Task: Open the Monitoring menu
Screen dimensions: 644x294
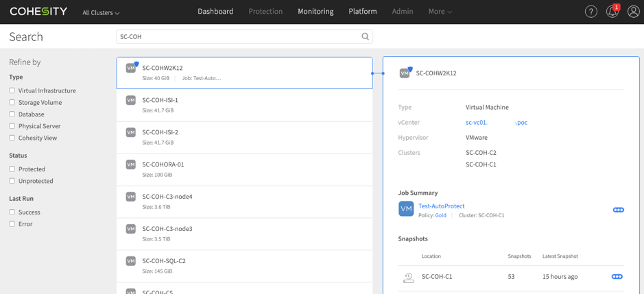Action: pyautogui.click(x=315, y=12)
